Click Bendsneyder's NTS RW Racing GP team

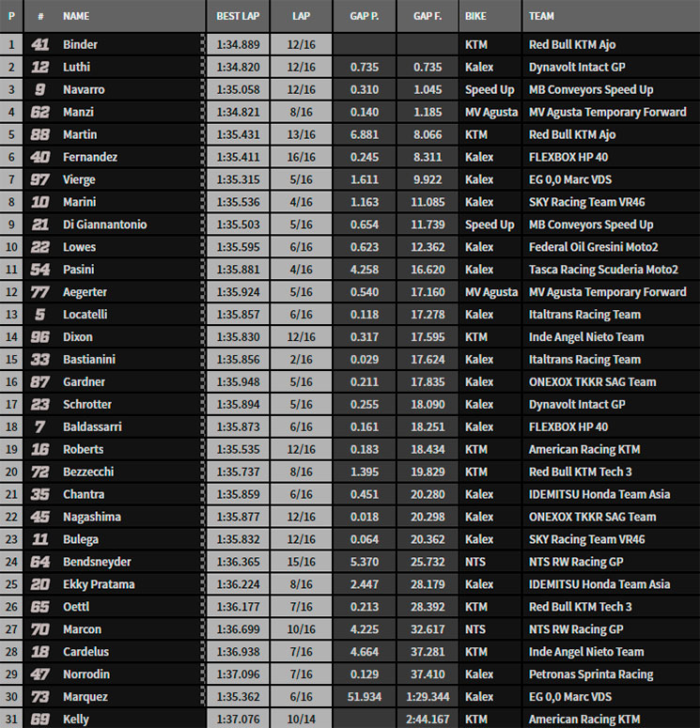pos(576,562)
